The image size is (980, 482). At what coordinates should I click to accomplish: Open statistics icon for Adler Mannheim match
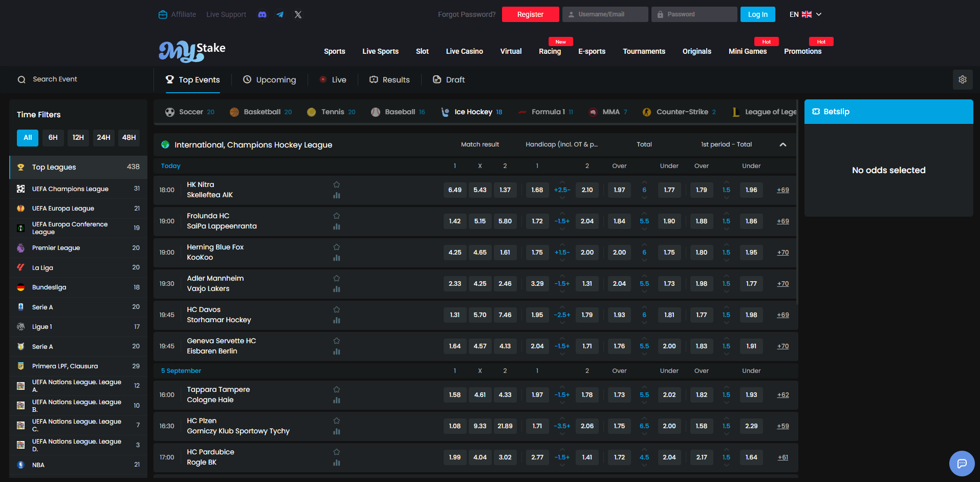coord(336,289)
